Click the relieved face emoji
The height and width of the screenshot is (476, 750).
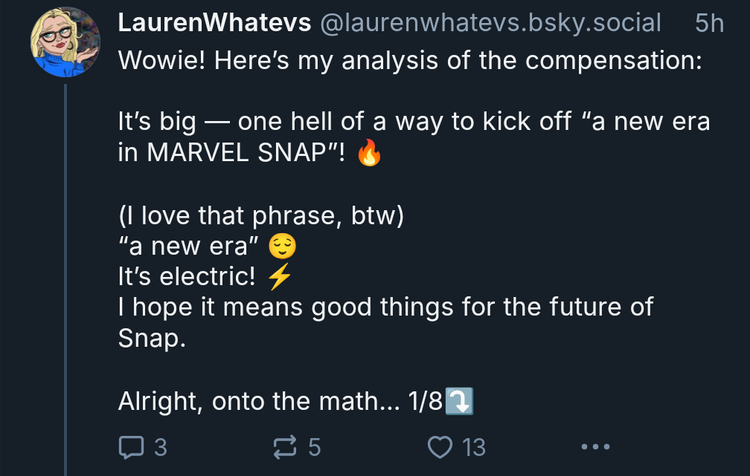tap(282, 246)
